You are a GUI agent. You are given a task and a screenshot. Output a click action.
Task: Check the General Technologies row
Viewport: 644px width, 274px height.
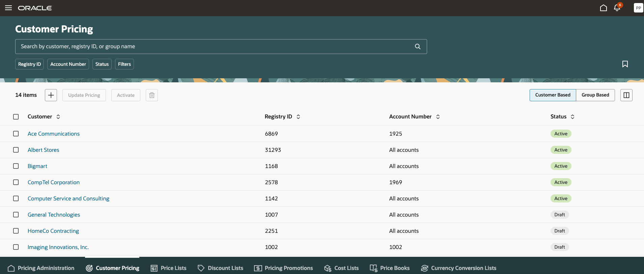pyautogui.click(x=16, y=215)
